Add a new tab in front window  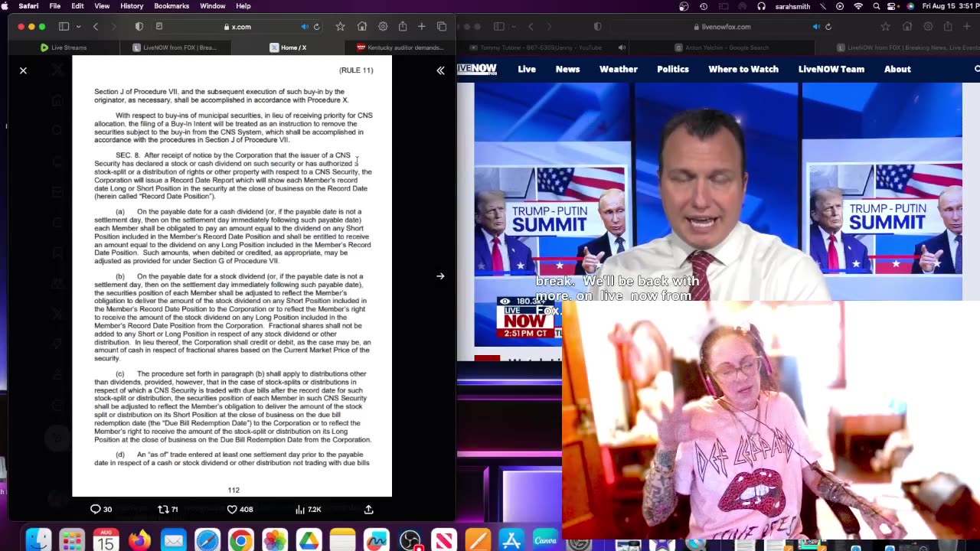tap(422, 27)
